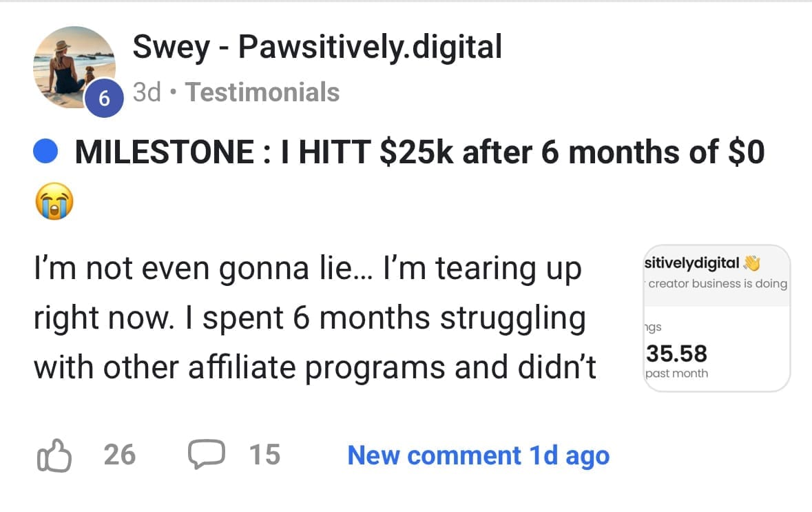
Task: Click the 3d post timestamp
Action: pos(146,92)
